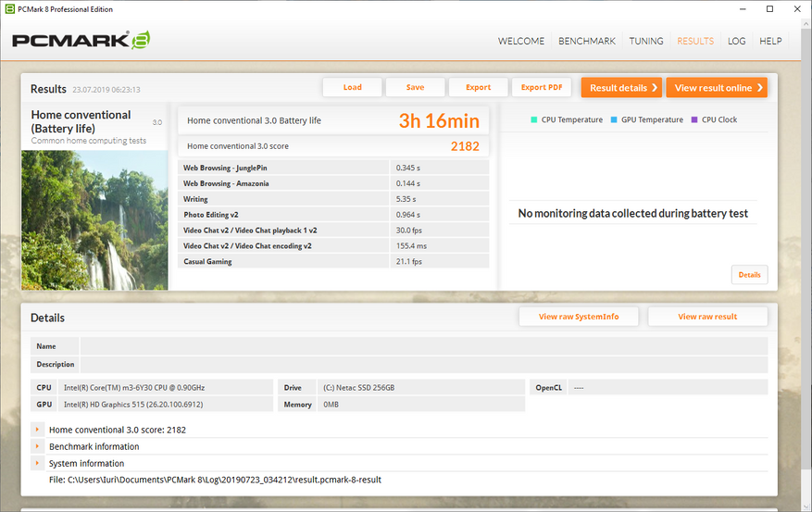The image size is (812, 512).
Task: Open Result details
Action: pyautogui.click(x=621, y=88)
